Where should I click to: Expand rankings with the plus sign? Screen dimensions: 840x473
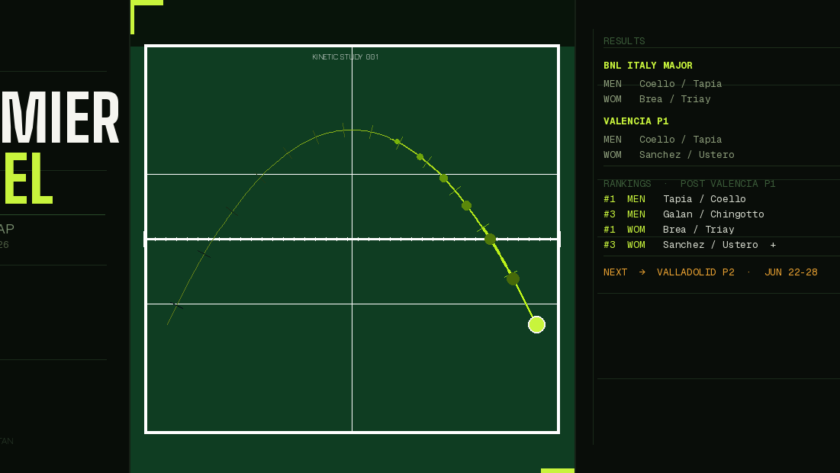pos(772,245)
